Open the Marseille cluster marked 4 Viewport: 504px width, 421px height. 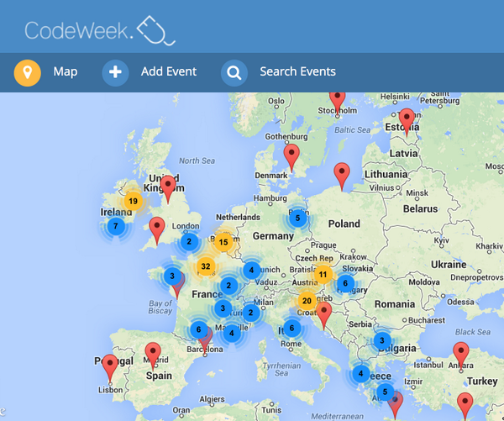click(x=232, y=334)
